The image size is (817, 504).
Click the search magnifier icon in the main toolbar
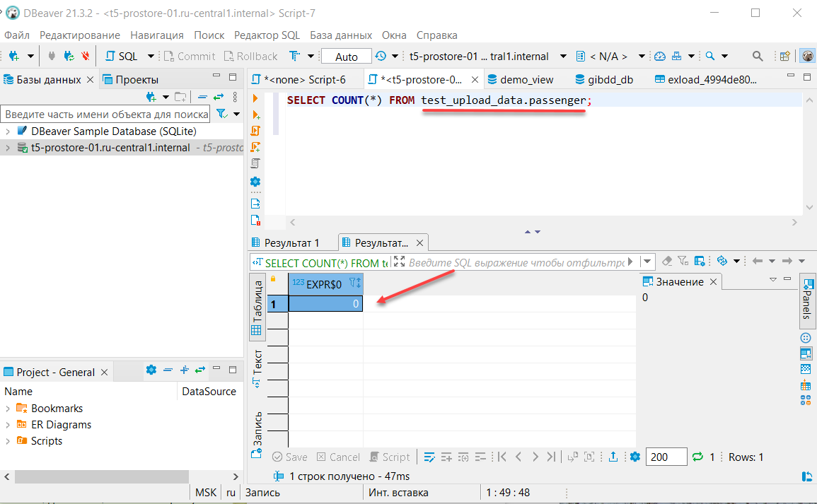757,56
